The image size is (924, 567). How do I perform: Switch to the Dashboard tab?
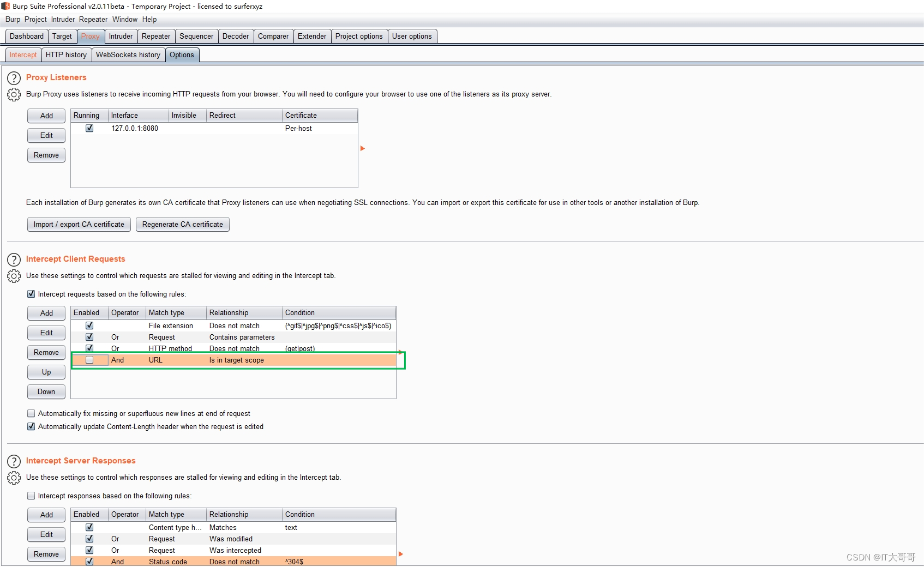point(27,37)
